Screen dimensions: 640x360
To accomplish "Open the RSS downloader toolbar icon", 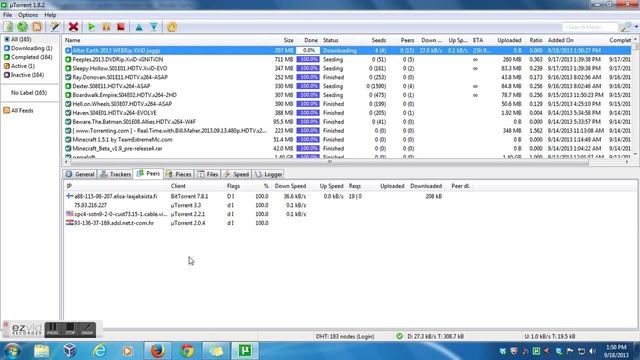I will click(x=37, y=27).
